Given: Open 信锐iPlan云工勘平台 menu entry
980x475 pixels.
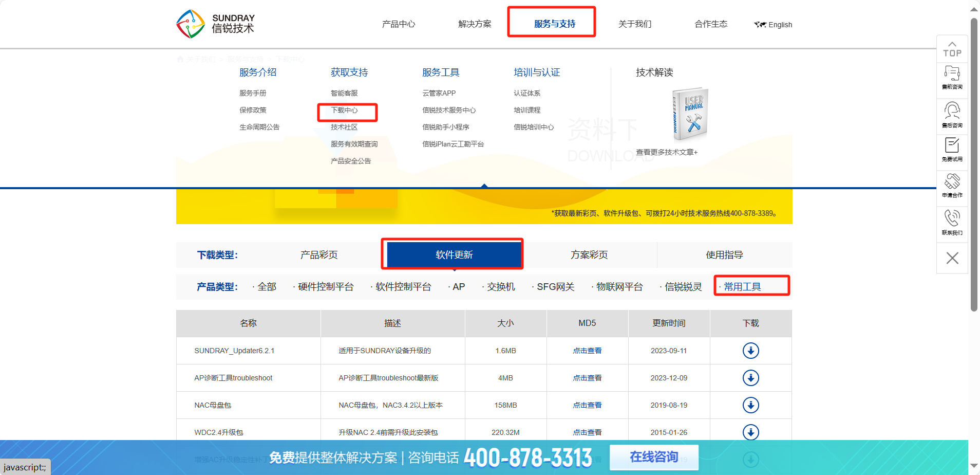Looking at the screenshot, I should pyautogui.click(x=453, y=144).
